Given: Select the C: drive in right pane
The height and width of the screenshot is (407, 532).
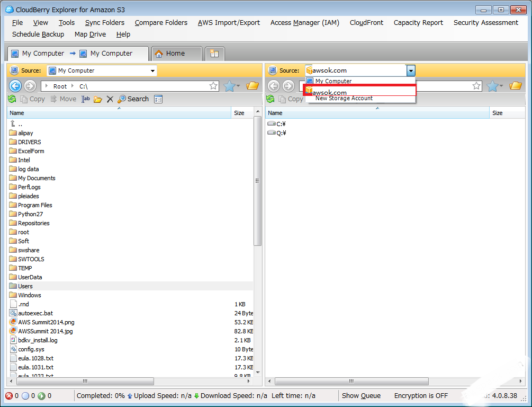Looking at the screenshot, I should coord(277,123).
